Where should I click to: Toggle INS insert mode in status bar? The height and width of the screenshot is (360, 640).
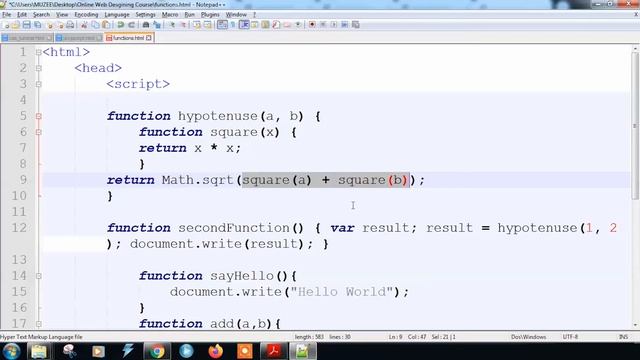623,337
